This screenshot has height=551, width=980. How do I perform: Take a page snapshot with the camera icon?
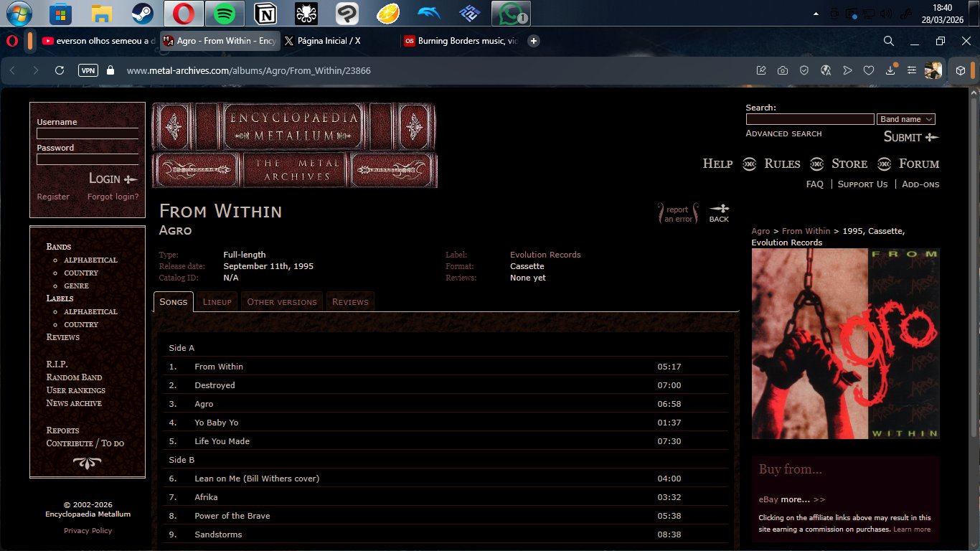pos(783,70)
